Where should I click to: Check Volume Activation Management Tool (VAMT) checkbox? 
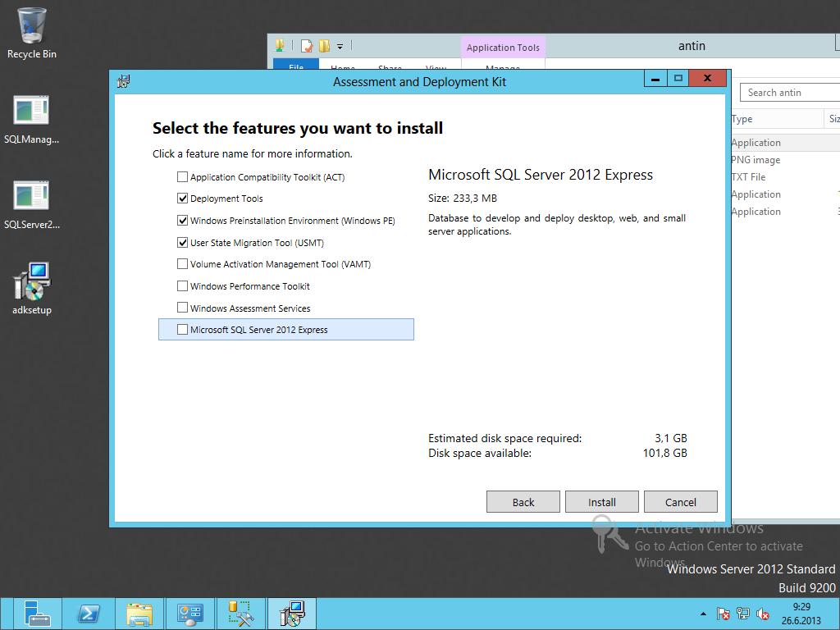pyautogui.click(x=183, y=264)
